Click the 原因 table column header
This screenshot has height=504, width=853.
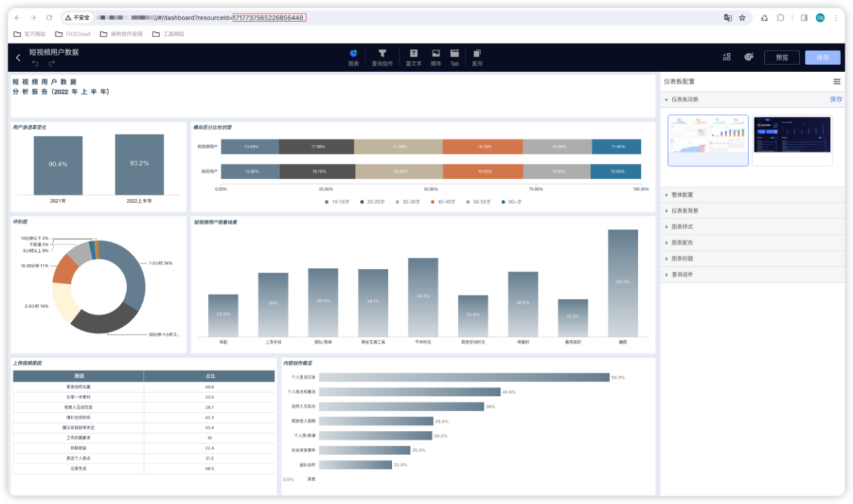[x=78, y=376]
